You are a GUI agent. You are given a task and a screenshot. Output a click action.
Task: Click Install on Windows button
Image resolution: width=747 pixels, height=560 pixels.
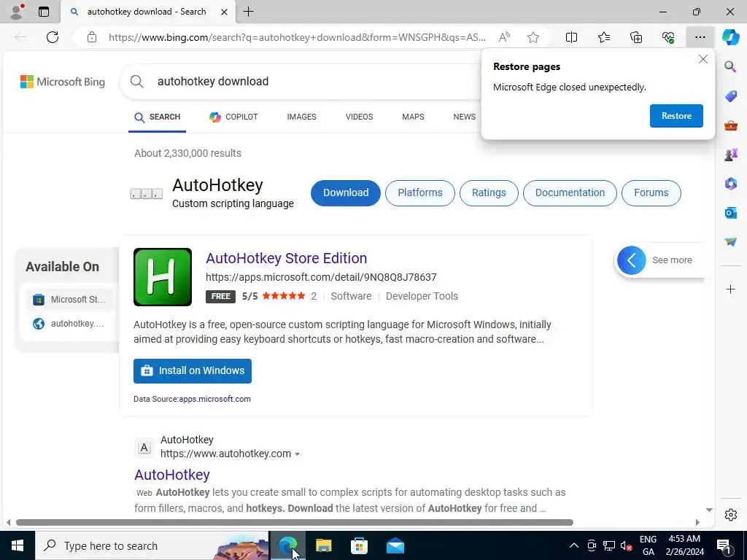point(193,371)
